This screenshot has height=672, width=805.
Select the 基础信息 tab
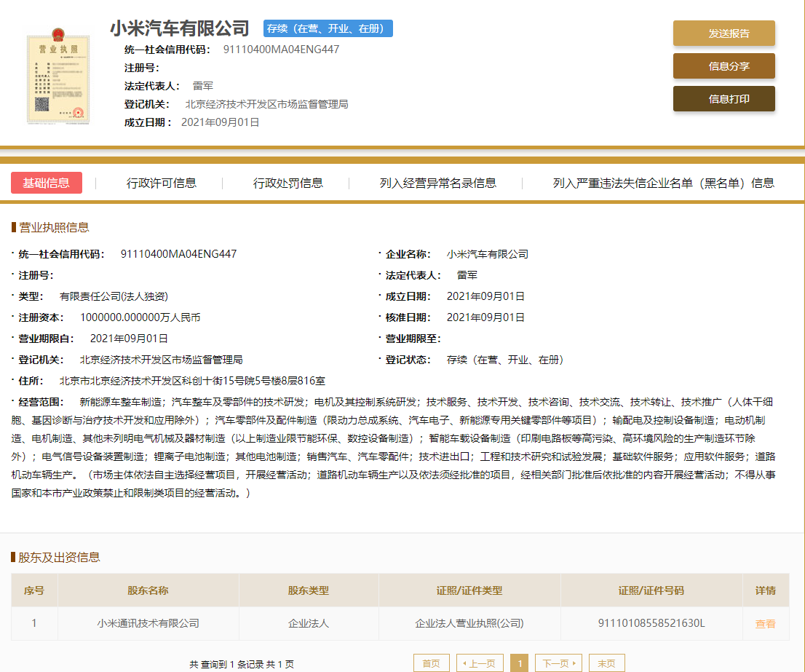(x=46, y=183)
